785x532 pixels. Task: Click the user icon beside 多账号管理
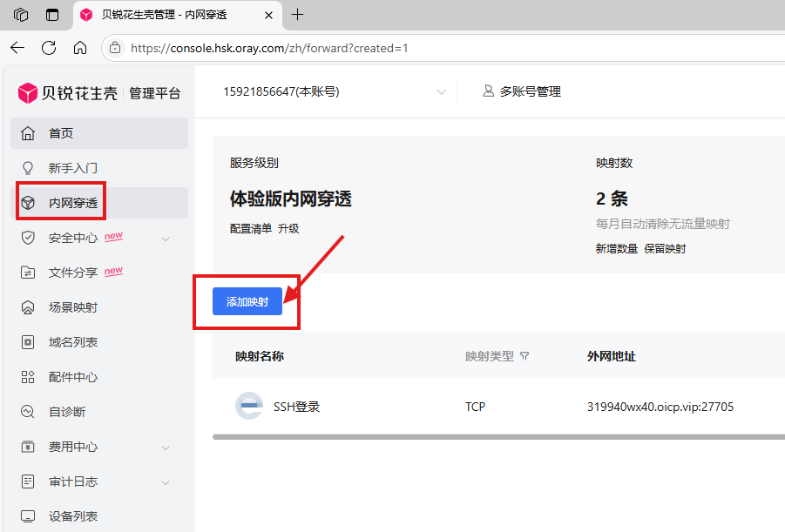(488, 91)
